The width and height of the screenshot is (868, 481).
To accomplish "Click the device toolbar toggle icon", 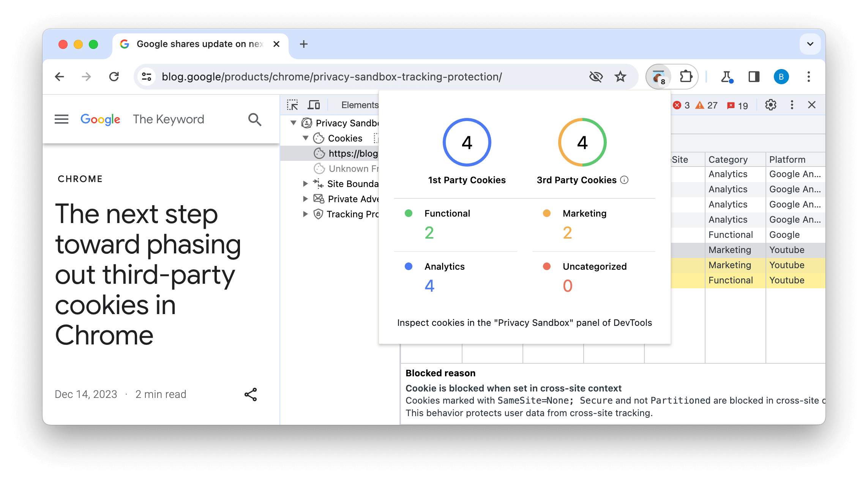I will (x=314, y=104).
